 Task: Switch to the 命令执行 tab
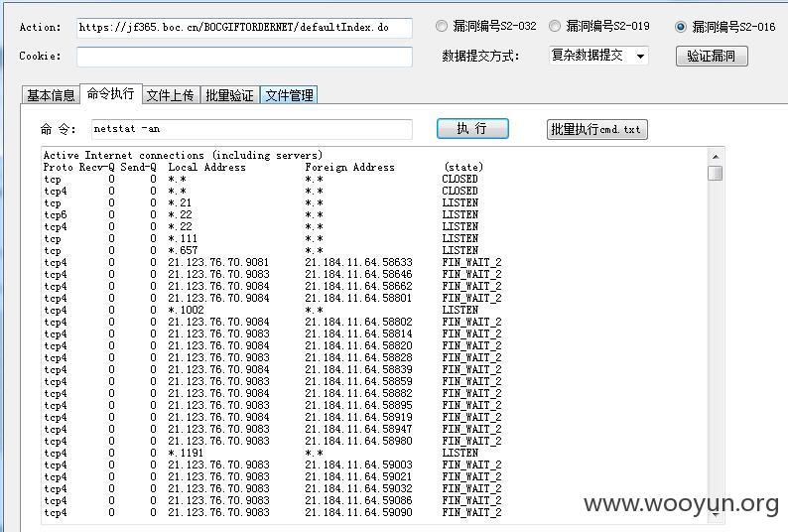pyautogui.click(x=110, y=93)
